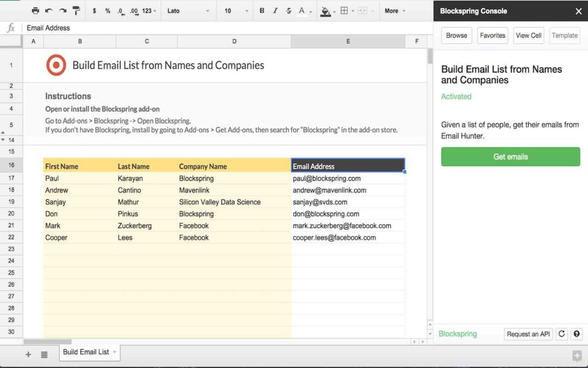Change the text color with the A icon

pos(303,11)
